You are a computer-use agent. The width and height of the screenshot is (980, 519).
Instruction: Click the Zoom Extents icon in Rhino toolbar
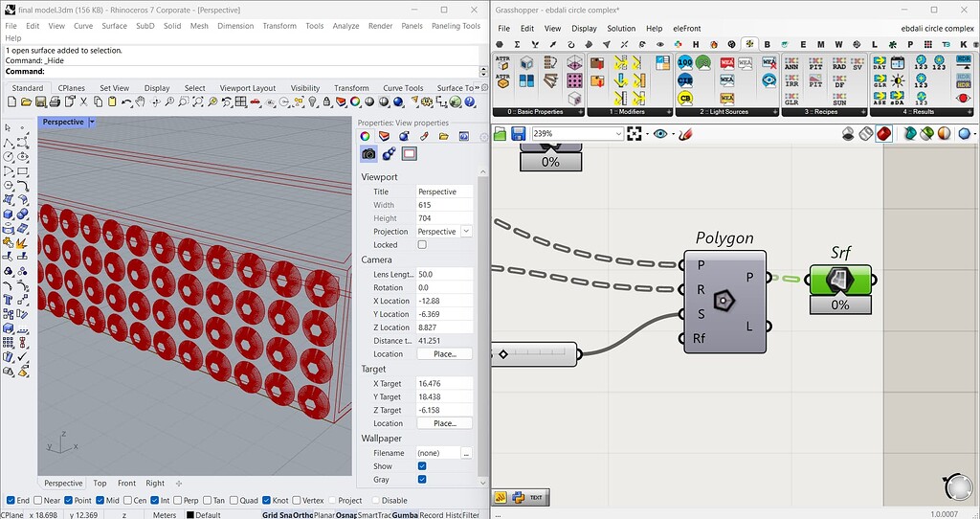pyautogui.click(x=198, y=102)
